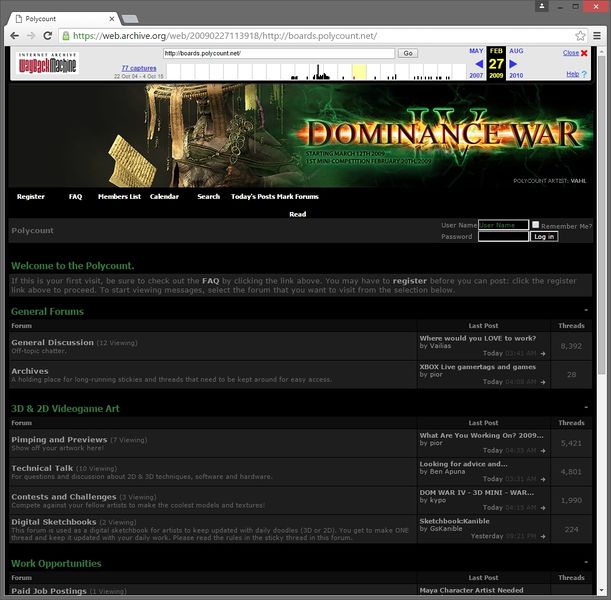This screenshot has width=611, height=600.
Task: Open FAQ in the nav bar
Action: 75,197
